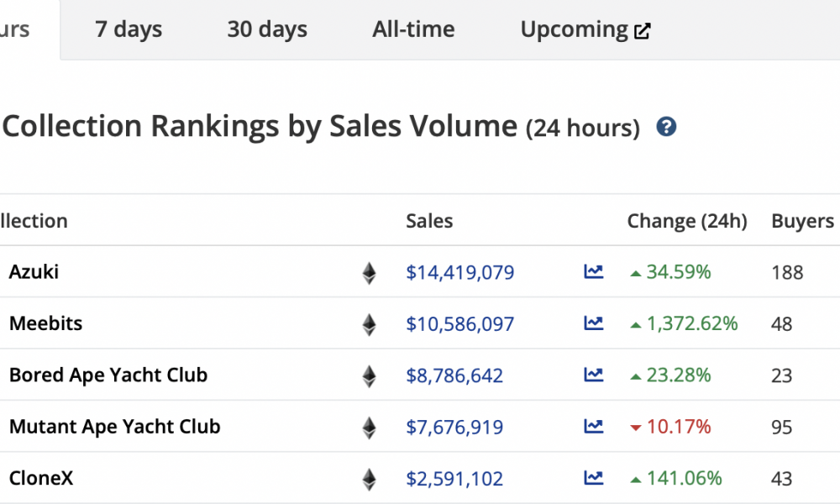Click the Bored Ape buyers count 23
The height and width of the screenshot is (504, 840).
coord(781,375)
